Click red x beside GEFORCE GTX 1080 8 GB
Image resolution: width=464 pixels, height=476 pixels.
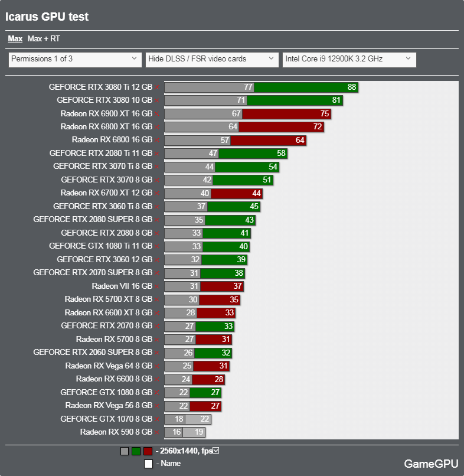[157, 393]
